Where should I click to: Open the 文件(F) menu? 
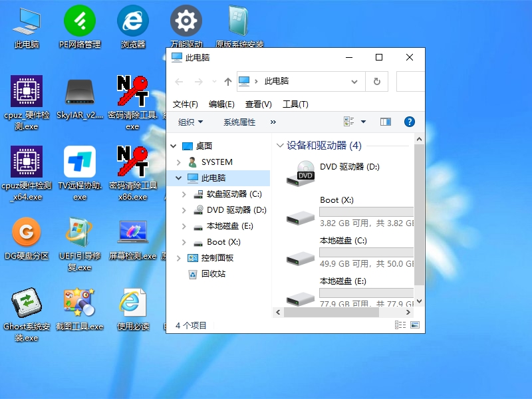pos(186,104)
